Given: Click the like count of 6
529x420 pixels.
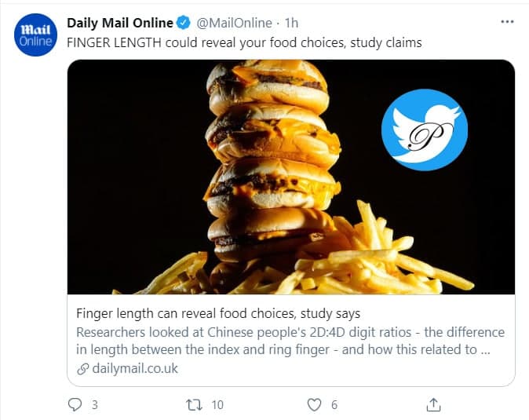Looking at the screenshot, I should [334, 404].
